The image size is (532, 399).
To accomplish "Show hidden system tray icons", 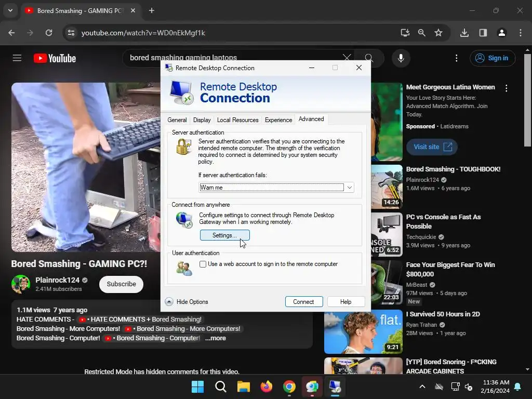I will 422,387.
